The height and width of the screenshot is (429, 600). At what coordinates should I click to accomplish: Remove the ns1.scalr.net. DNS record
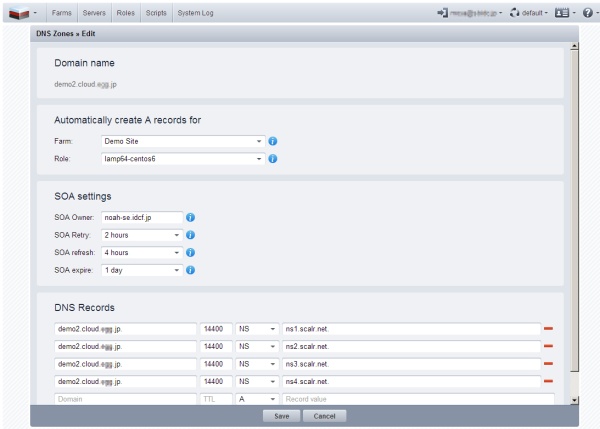pyautogui.click(x=547, y=328)
